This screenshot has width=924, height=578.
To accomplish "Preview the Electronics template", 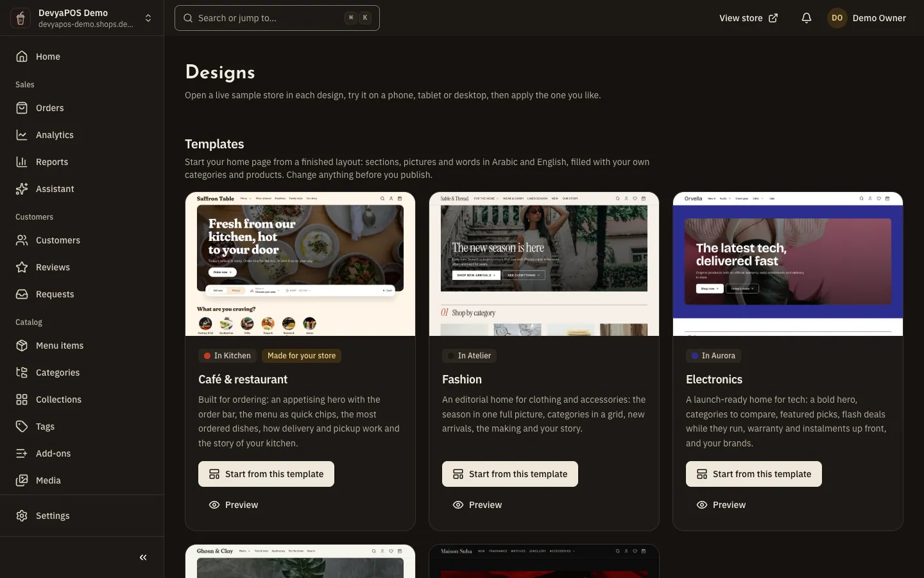I will (x=721, y=505).
